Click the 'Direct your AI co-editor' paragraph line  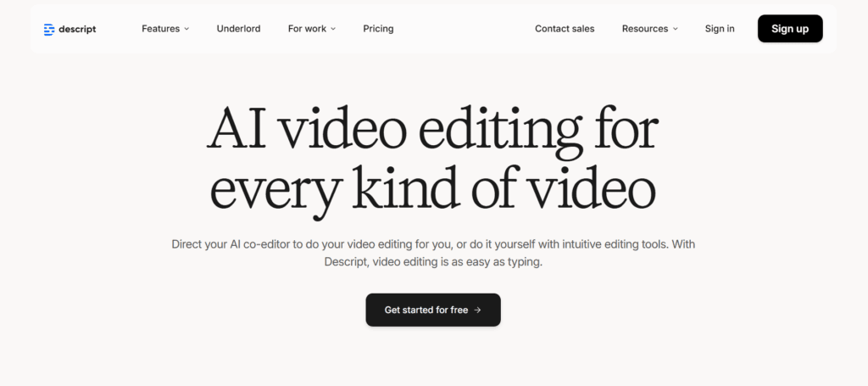point(432,244)
